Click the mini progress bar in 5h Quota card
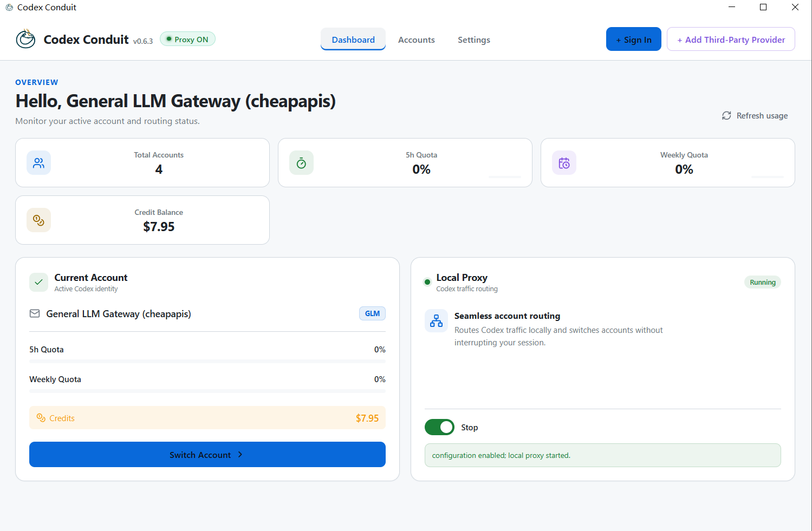The height and width of the screenshot is (531, 812). click(505, 176)
